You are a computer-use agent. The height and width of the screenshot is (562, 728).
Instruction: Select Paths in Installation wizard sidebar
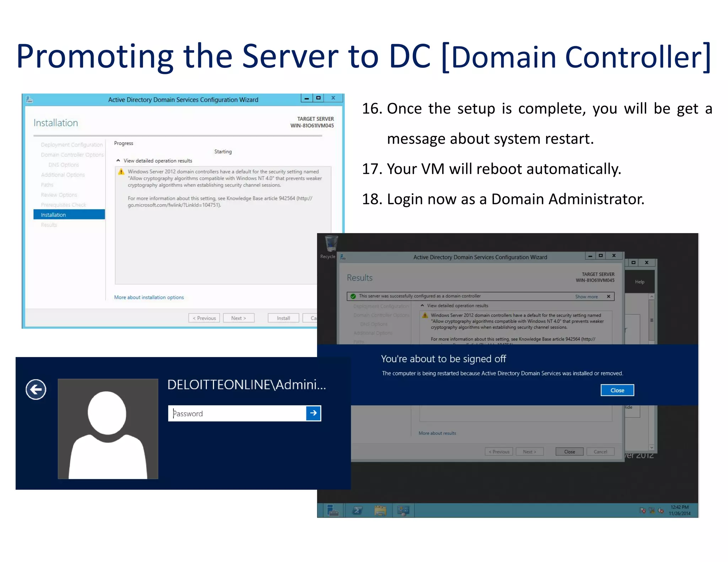tap(47, 185)
